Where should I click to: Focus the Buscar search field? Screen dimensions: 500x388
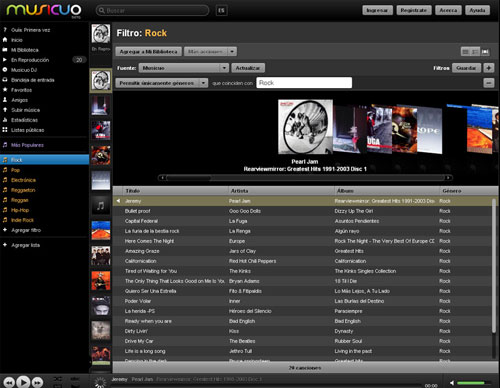coord(153,11)
